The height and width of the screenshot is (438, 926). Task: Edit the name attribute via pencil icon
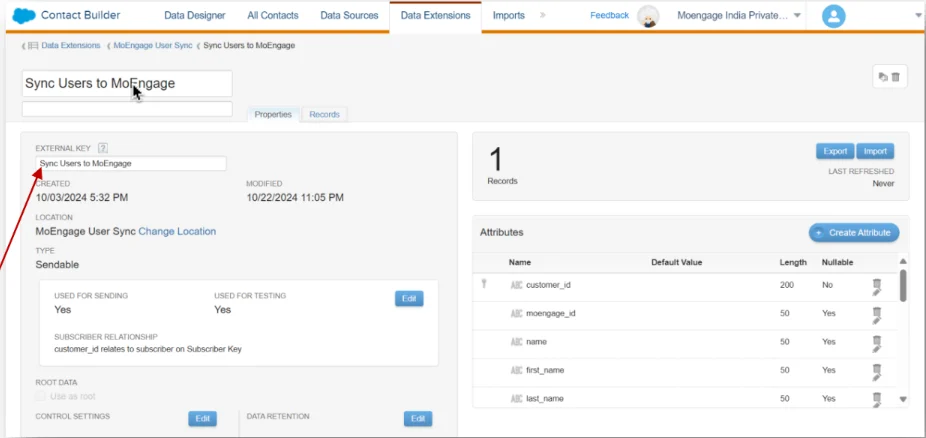point(877,348)
